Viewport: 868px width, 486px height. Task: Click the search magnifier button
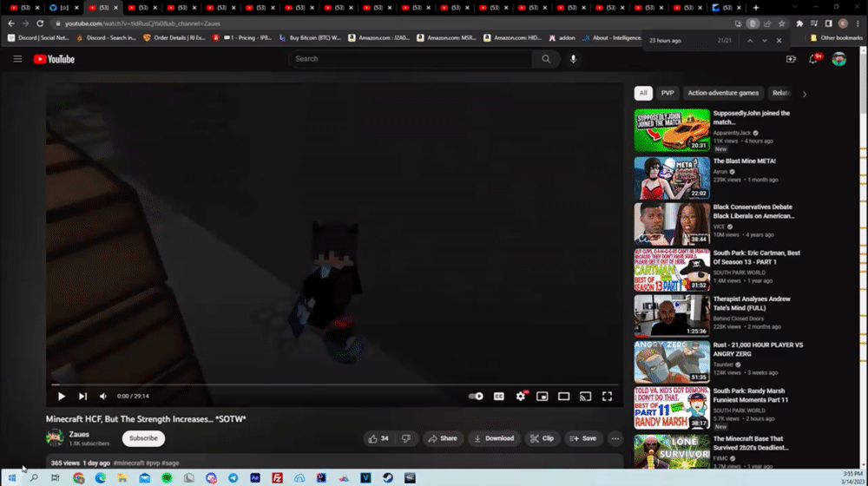coord(546,59)
